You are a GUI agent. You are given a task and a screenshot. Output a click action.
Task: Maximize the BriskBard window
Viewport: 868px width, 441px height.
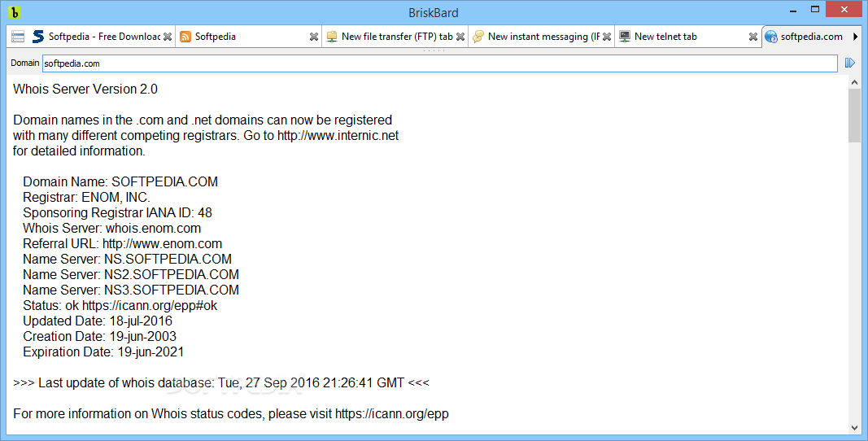click(x=815, y=10)
